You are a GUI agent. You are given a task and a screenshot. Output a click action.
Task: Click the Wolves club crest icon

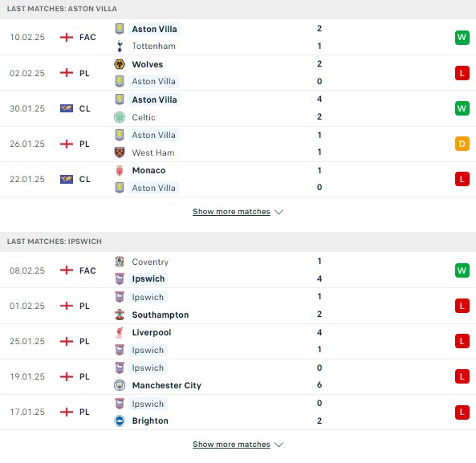coord(120,64)
